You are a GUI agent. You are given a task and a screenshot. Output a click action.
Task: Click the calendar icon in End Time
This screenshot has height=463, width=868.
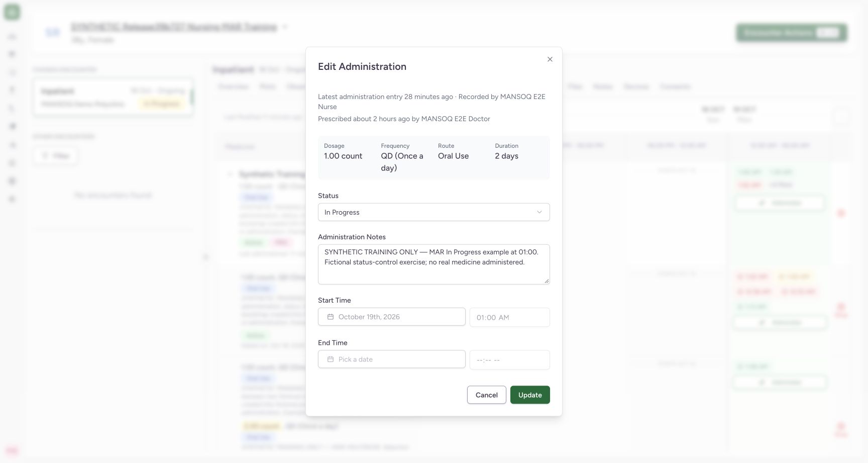(x=331, y=359)
